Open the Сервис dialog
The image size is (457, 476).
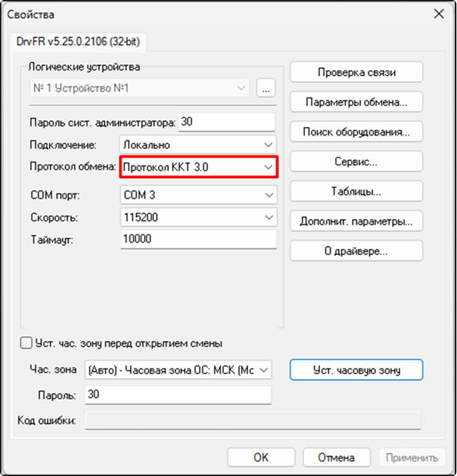[357, 161]
